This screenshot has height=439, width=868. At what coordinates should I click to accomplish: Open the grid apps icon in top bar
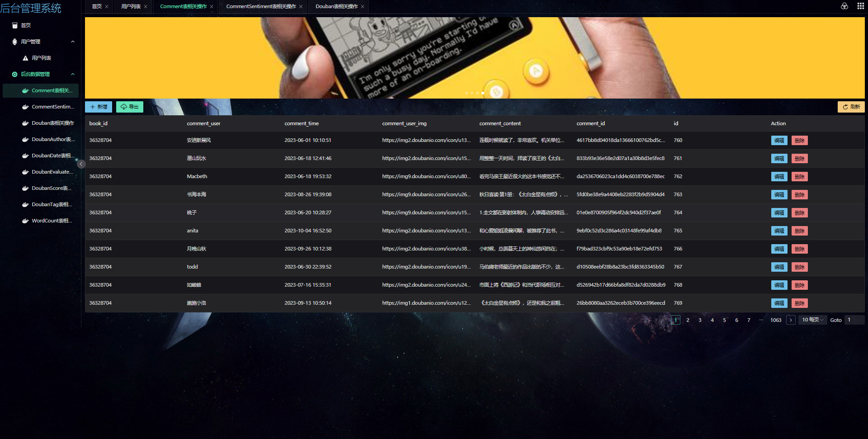click(x=860, y=6)
